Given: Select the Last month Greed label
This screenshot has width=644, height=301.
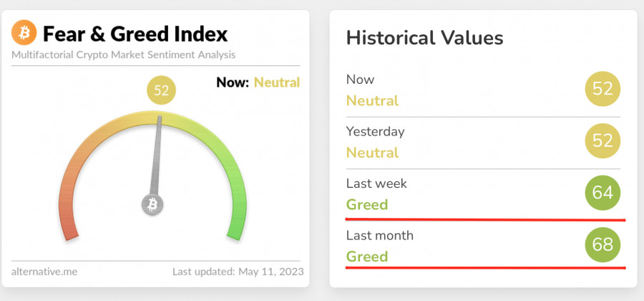Looking at the screenshot, I should coord(367,256).
